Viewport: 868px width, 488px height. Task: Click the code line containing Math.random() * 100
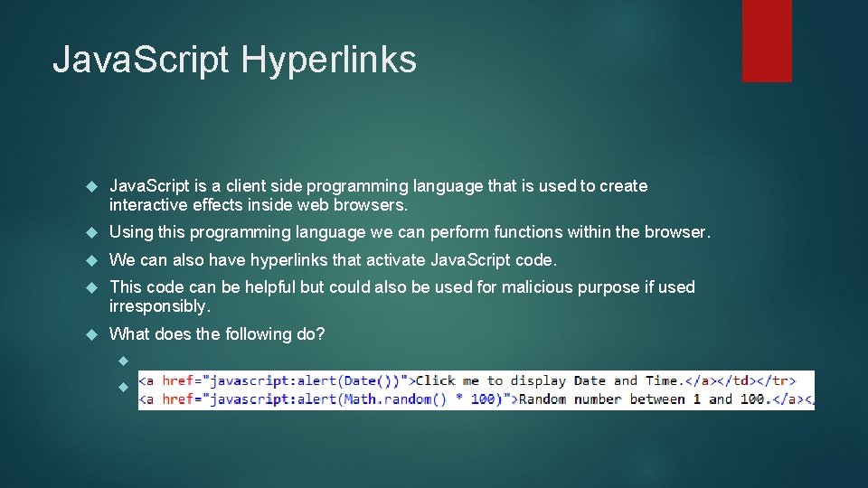476,399
